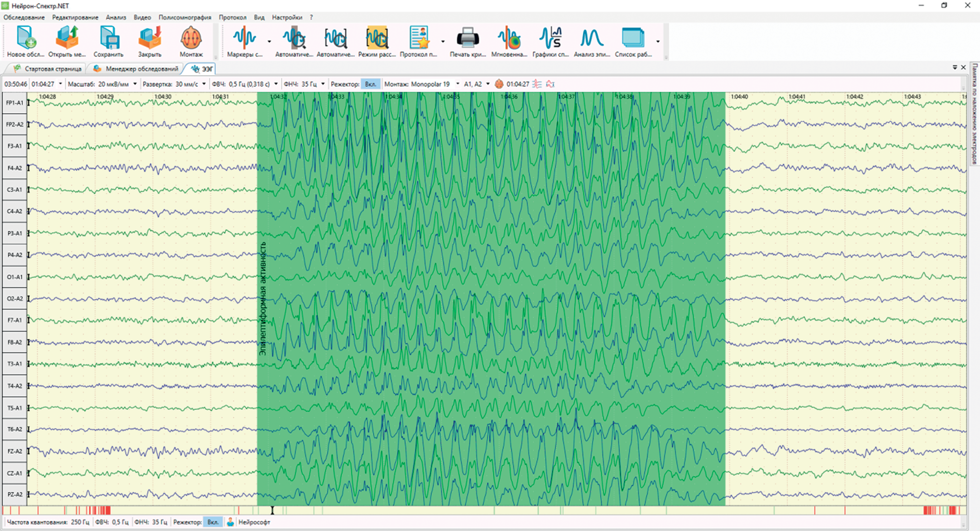This screenshot has width=980, height=531.
Task: Click the T3-A1 channel label
Action: pos(14,364)
